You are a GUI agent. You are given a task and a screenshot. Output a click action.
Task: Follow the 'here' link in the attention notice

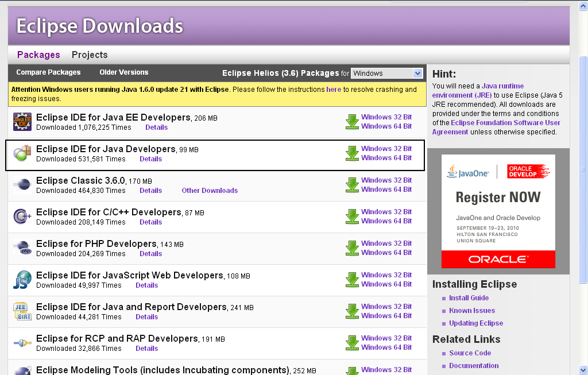pyautogui.click(x=334, y=89)
